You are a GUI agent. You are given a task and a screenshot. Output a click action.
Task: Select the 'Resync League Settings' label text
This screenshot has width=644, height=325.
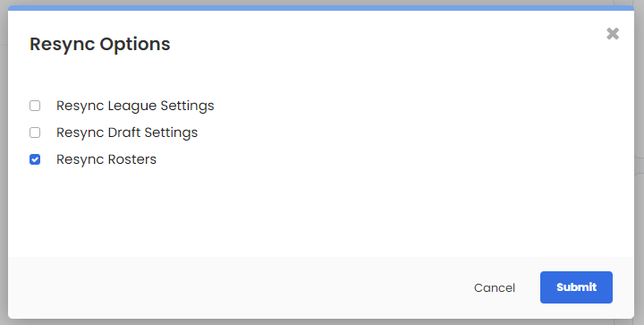click(135, 106)
